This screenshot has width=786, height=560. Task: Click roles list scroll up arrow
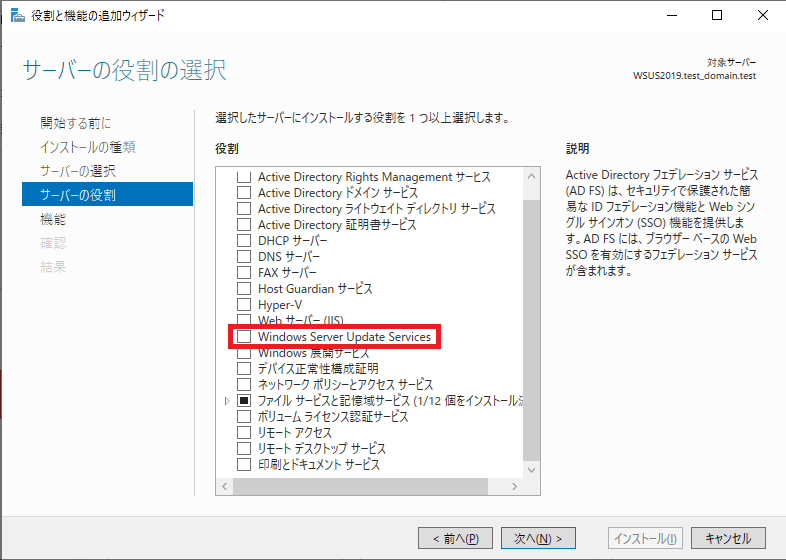click(531, 176)
